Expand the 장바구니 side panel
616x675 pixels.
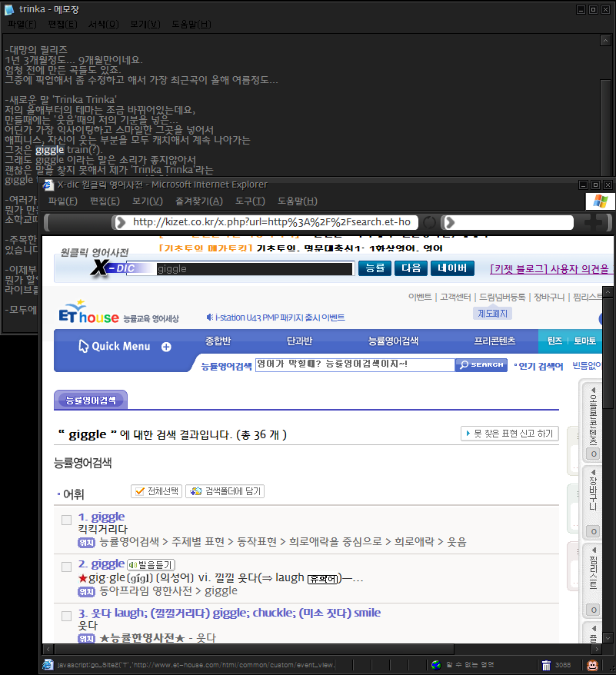tap(593, 502)
